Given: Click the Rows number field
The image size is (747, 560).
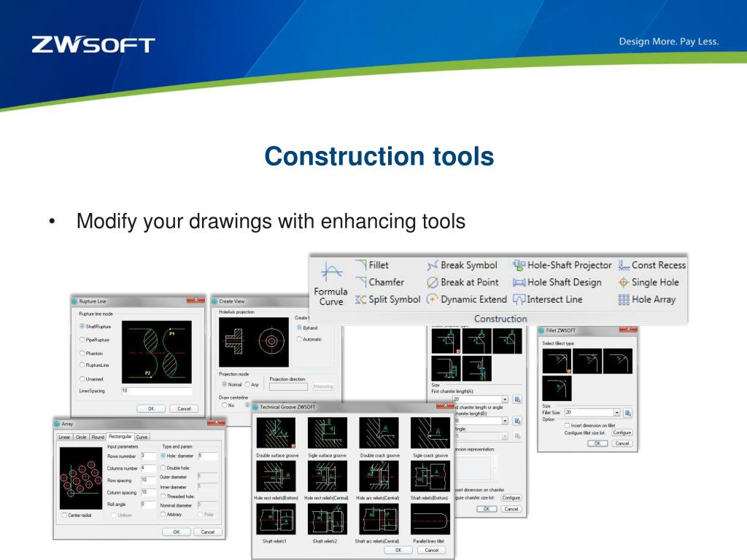Looking at the screenshot, I should [148, 456].
